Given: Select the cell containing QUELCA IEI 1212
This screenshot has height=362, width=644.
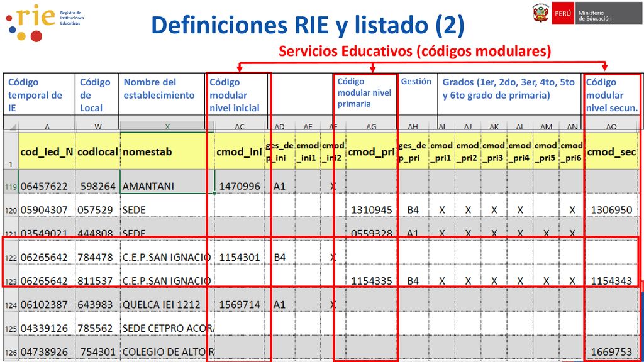Looking at the screenshot, I should point(167,300).
